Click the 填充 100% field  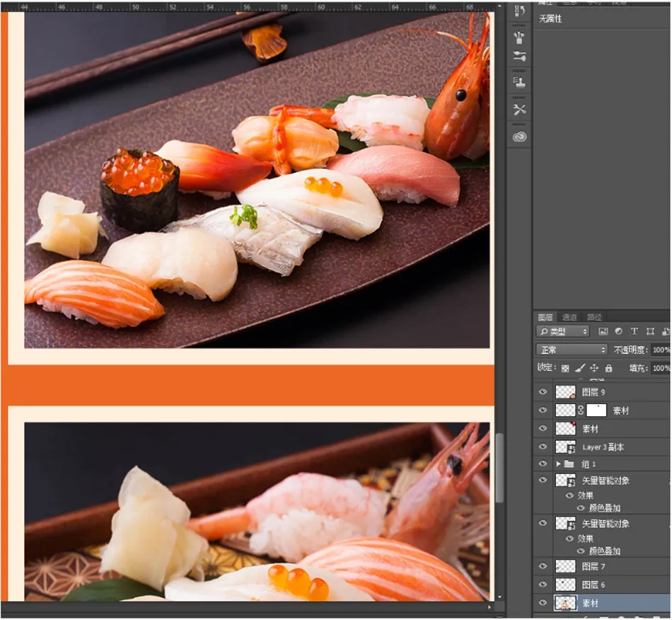point(661,368)
